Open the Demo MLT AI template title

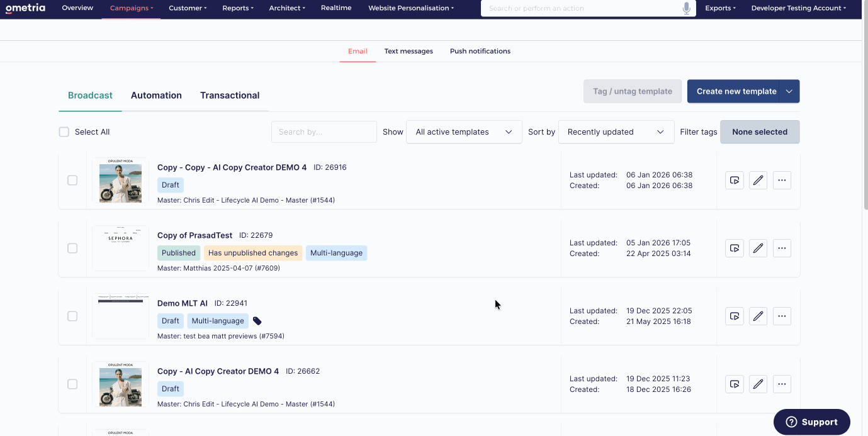click(x=183, y=303)
